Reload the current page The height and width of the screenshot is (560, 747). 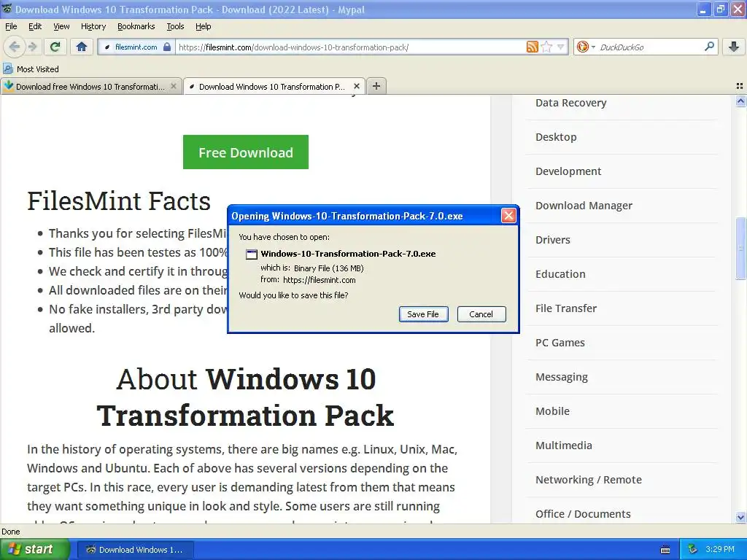pyautogui.click(x=55, y=47)
